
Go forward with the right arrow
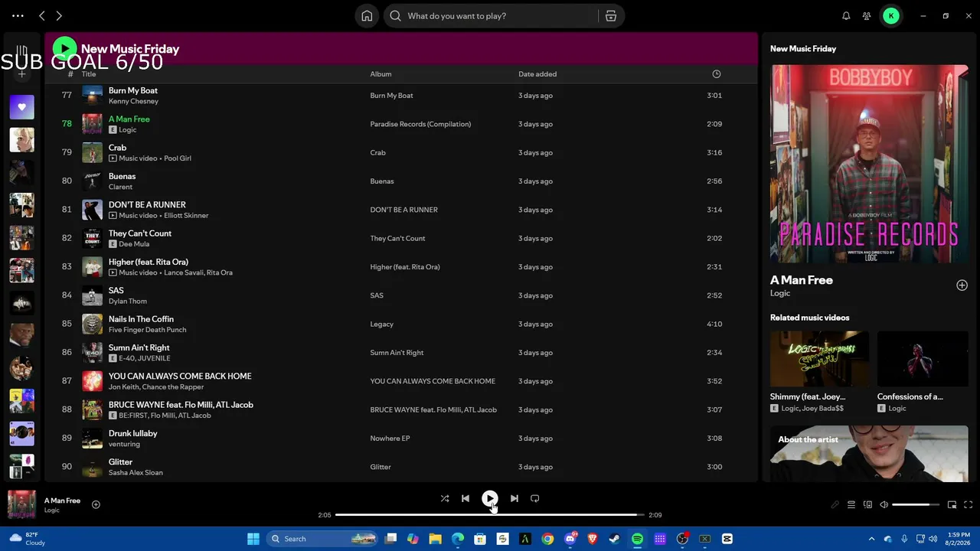coord(59,15)
